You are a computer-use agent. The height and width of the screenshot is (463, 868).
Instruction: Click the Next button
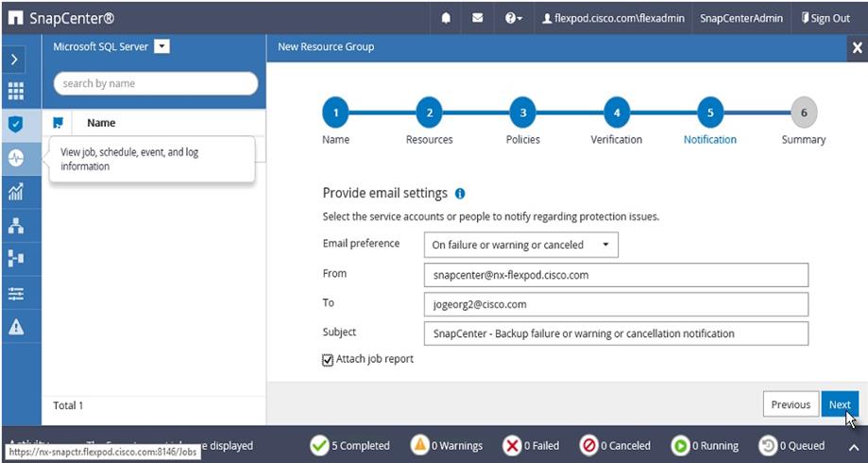(840, 404)
